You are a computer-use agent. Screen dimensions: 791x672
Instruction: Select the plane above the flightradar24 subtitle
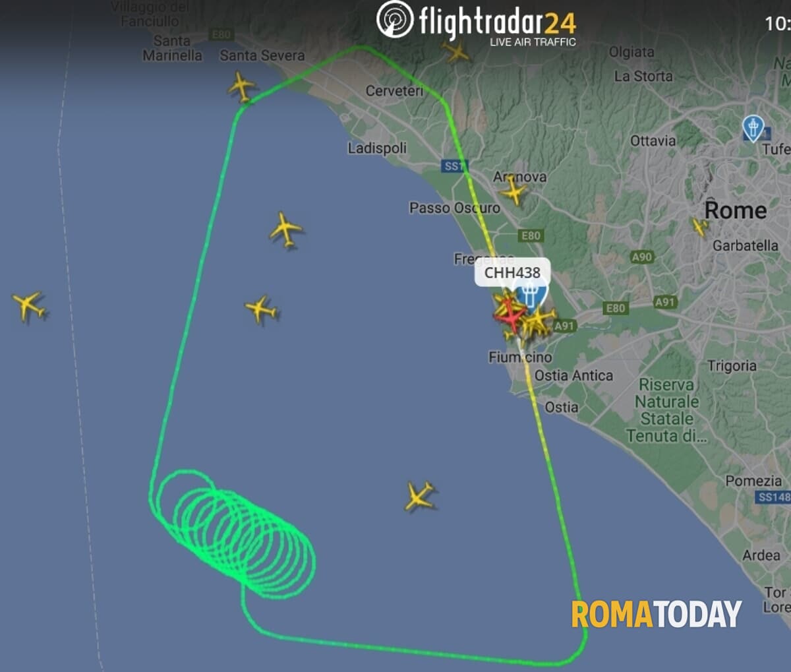click(455, 49)
